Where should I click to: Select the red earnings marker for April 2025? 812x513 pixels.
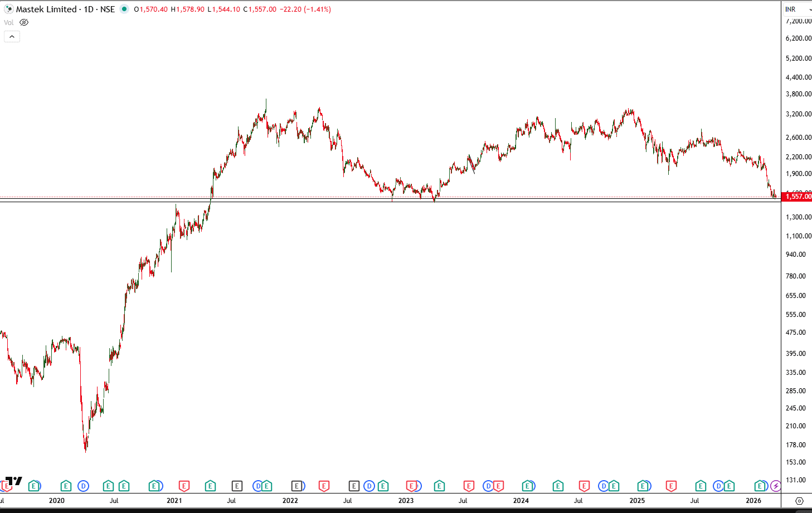tap(671, 486)
